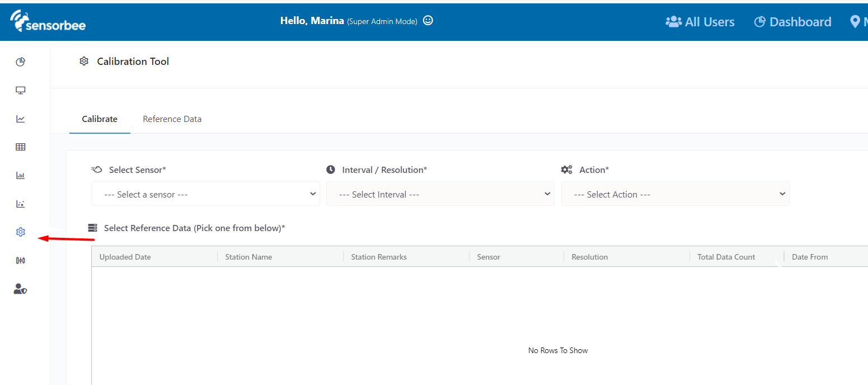Click the Sensorbee logo
This screenshot has height=385, width=868.
click(48, 21)
